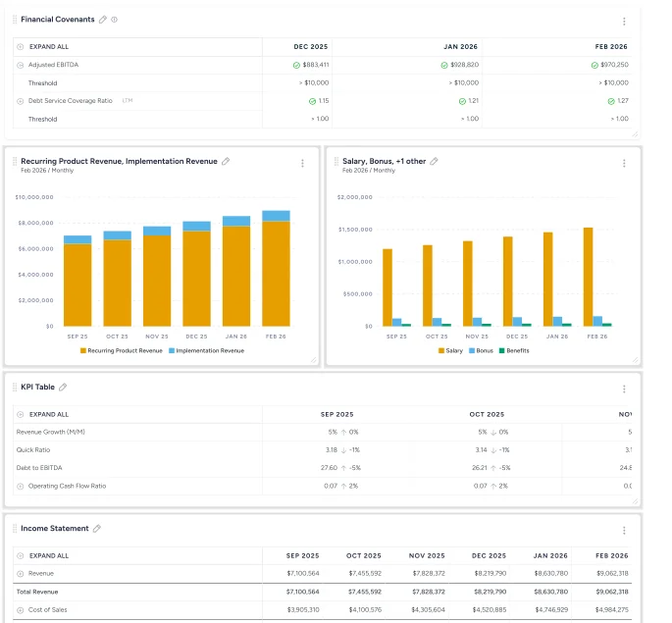Select the Quick Ratio row label
Screen dimensions: 672x623
(33, 450)
